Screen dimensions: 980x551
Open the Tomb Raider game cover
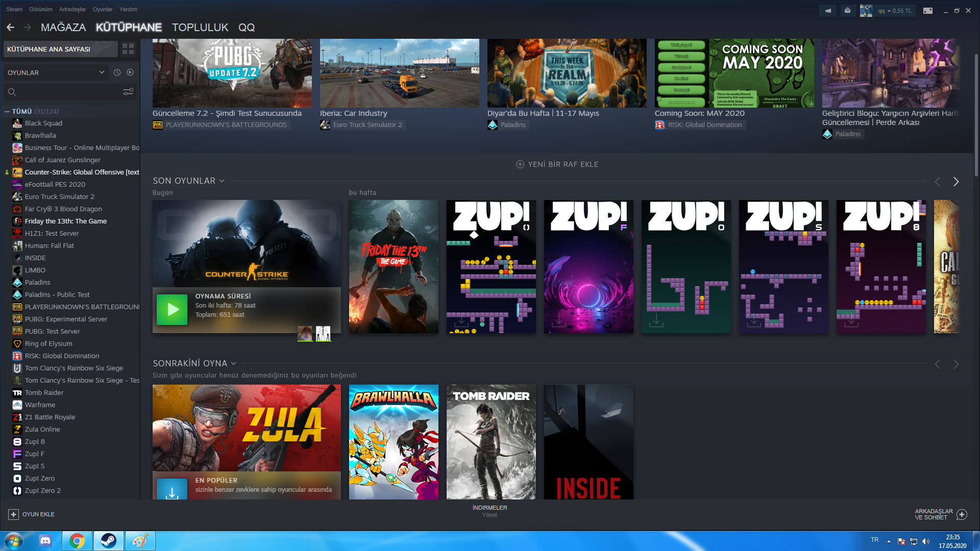click(491, 442)
